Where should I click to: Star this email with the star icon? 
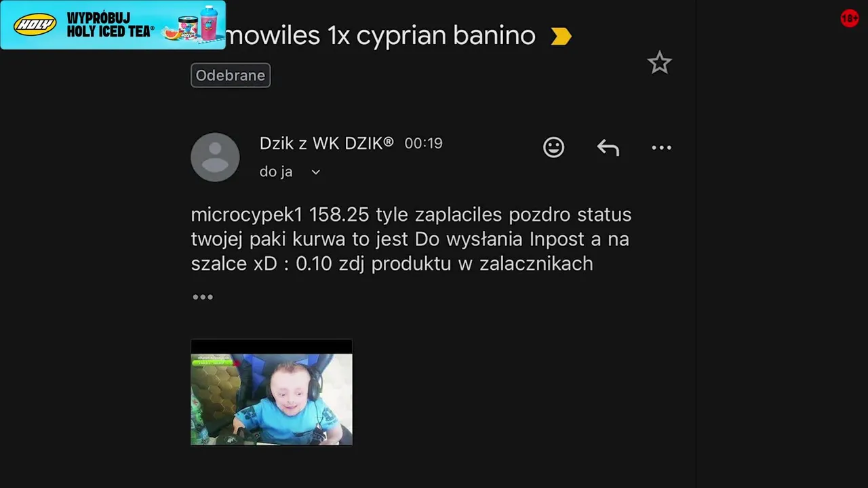point(659,63)
